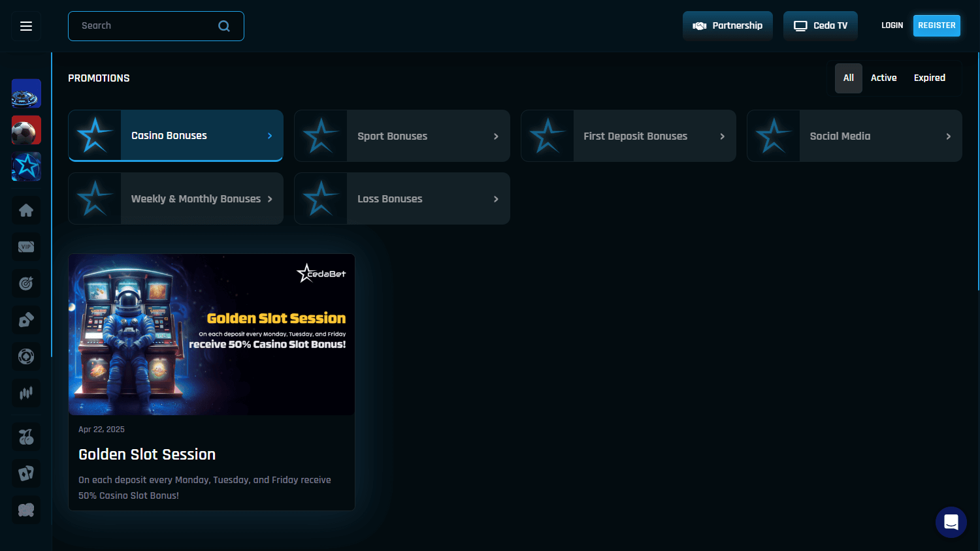Click the Weekly & Monthly Bonuses star icon
980x551 pixels.
tap(95, 198)
